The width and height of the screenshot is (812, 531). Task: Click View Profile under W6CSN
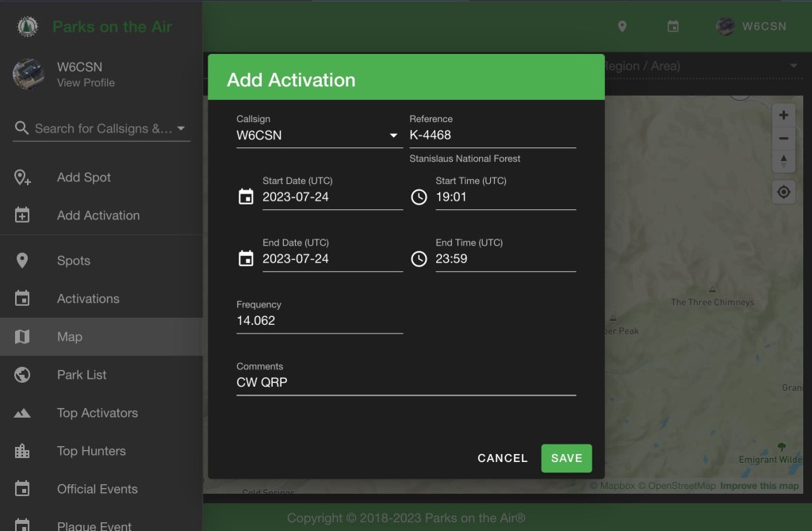86,82
